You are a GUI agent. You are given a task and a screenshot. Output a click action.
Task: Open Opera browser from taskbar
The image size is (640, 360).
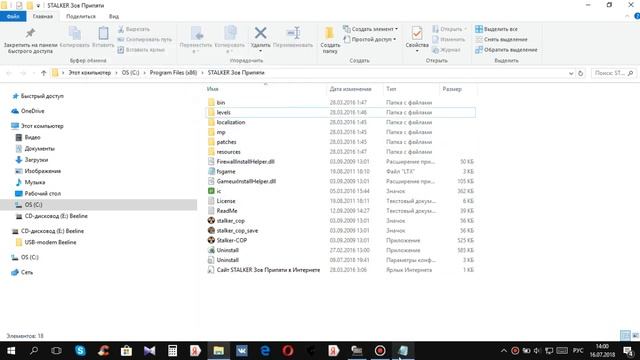pos(288,351)
